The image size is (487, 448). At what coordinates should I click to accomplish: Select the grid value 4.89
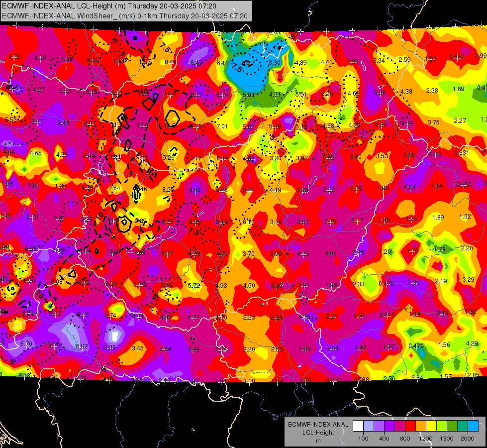pyautogui.click(x=300, y=63)
